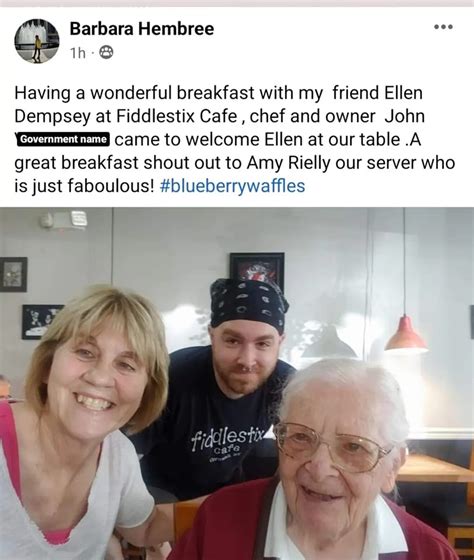
Task: Select Amy Rielly's name in the post text
Action: coord(289,163)
